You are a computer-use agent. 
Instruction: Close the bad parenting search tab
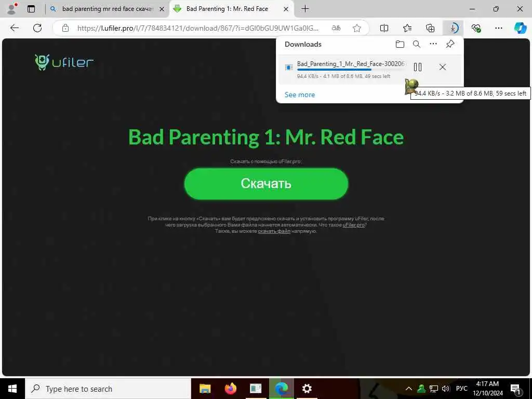click(162, 9)
